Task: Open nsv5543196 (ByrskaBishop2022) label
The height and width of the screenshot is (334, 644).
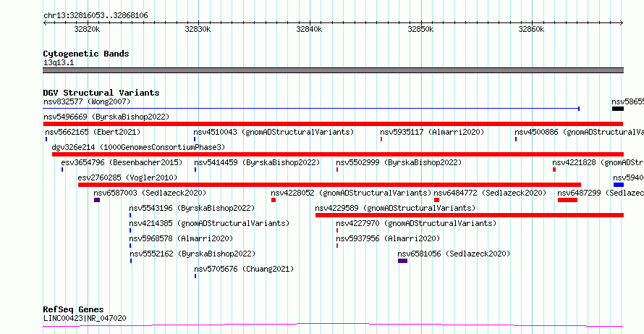Action: [x=192, y=208]
